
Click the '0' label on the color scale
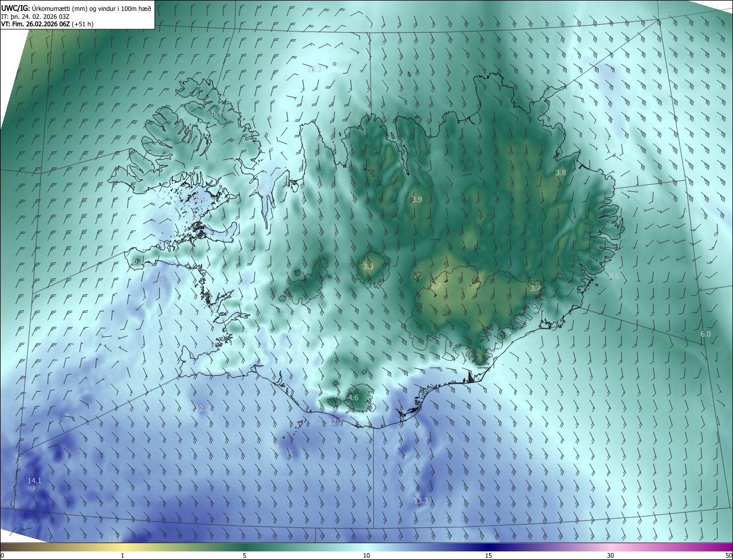tap(2, 555)
